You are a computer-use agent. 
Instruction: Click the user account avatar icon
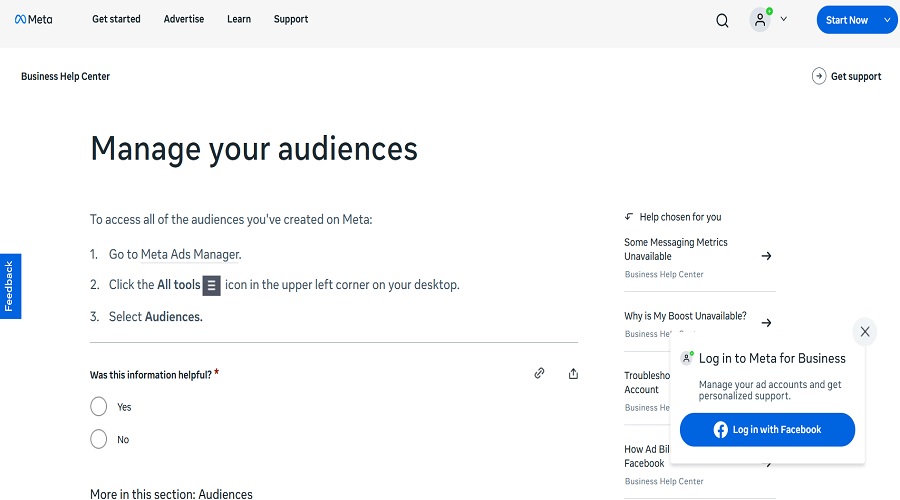click(760, 20)
